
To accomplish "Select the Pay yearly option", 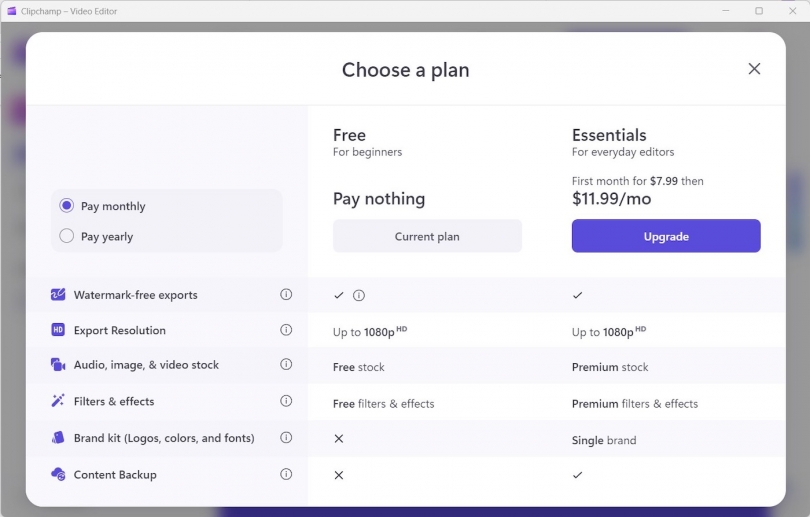I will [x=67, y=236].
